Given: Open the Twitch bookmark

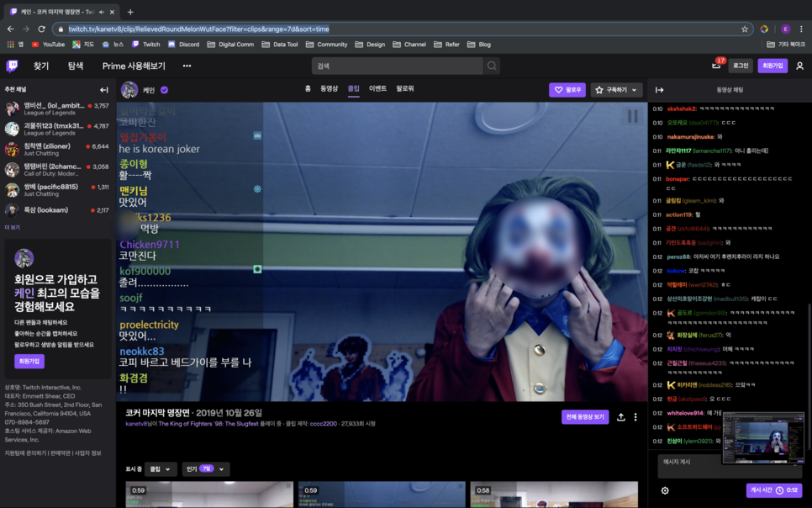Looking at the screenshot, I should (146, 45).
